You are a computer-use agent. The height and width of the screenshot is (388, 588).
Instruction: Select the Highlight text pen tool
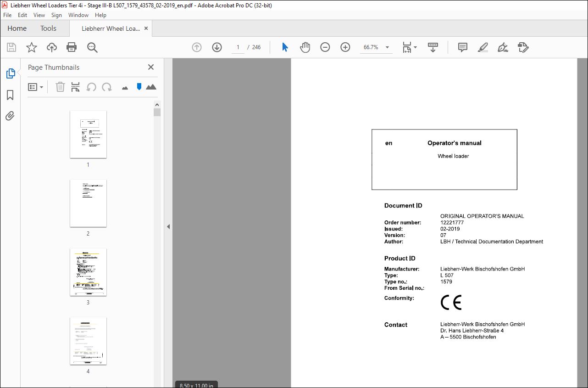click(x=483, y=47)
